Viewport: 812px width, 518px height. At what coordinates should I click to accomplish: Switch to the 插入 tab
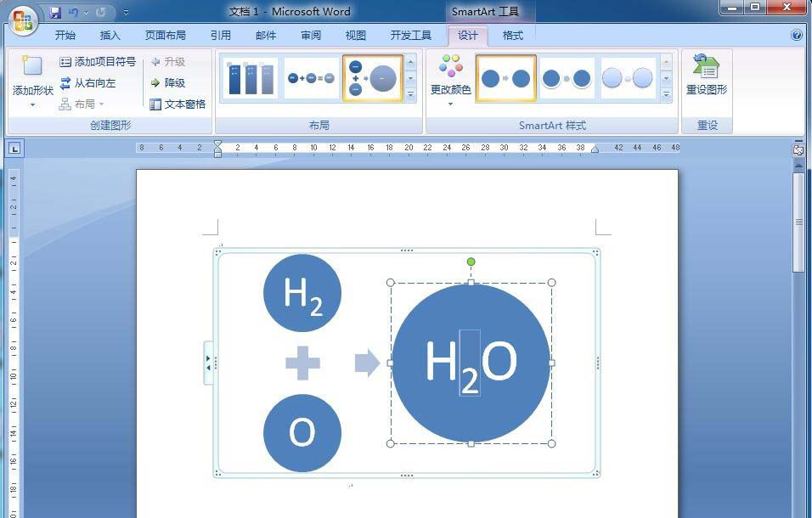[x=110, y=36]
